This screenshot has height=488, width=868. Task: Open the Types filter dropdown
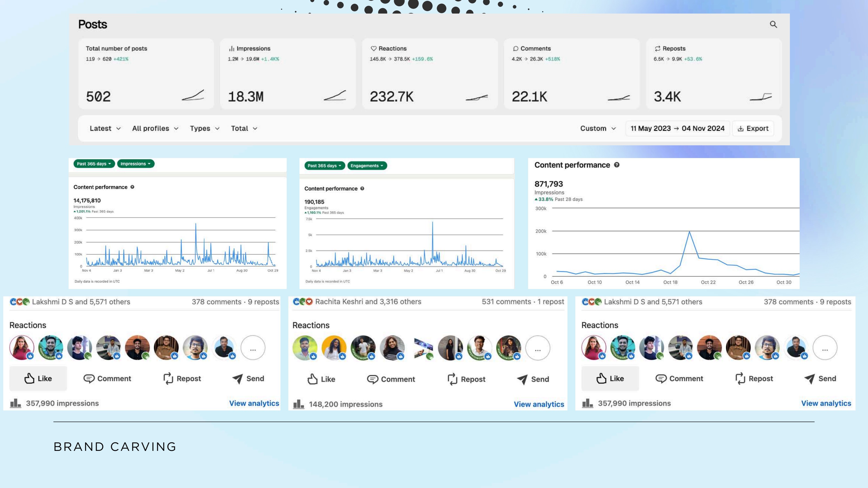205,128
